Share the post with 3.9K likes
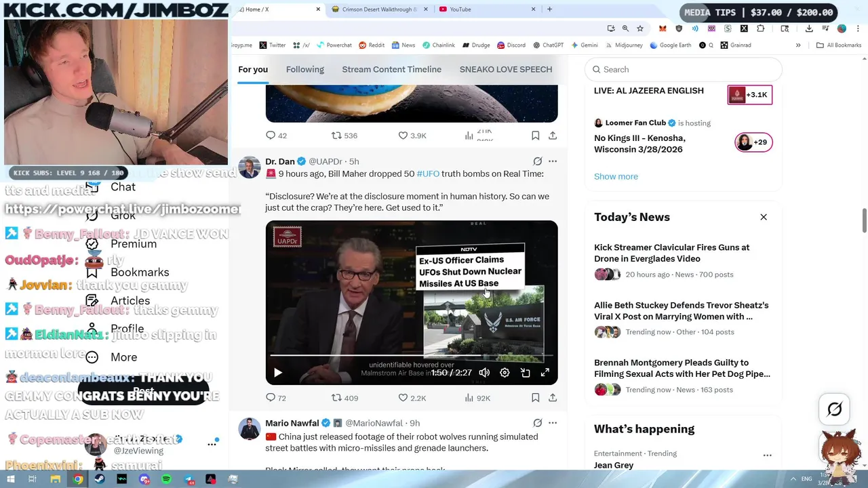Image resolution: width=868 pixels, height=488 pixels. [553, 136]
